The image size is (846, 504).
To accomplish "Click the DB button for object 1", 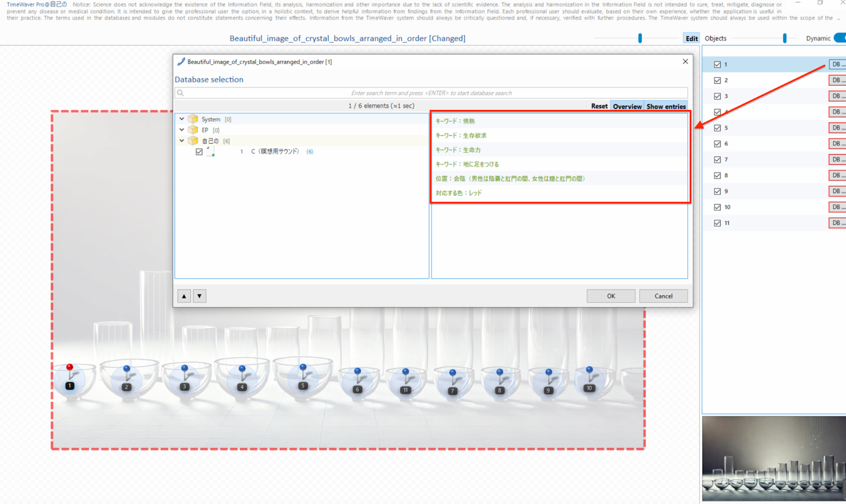I will pos(838,64).
